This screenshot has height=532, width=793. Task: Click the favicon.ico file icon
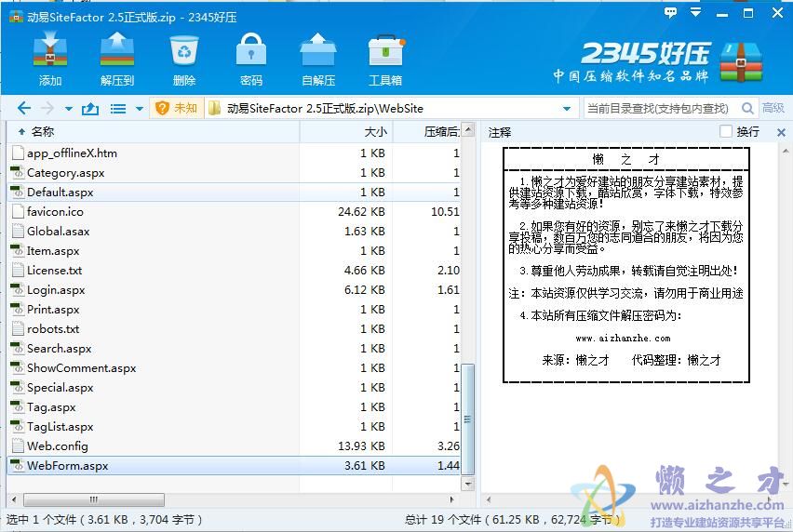click(18, 211)
